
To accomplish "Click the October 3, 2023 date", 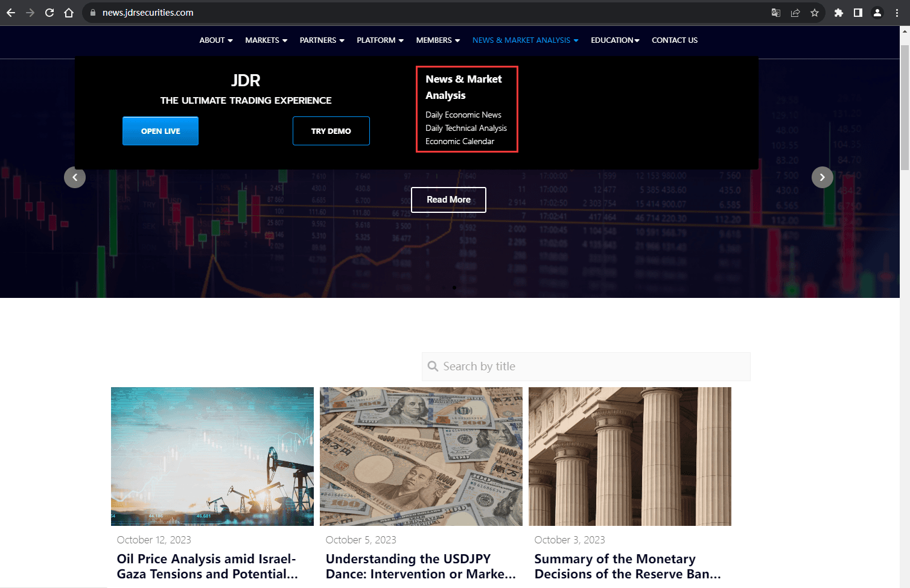I will coord(570,540).
